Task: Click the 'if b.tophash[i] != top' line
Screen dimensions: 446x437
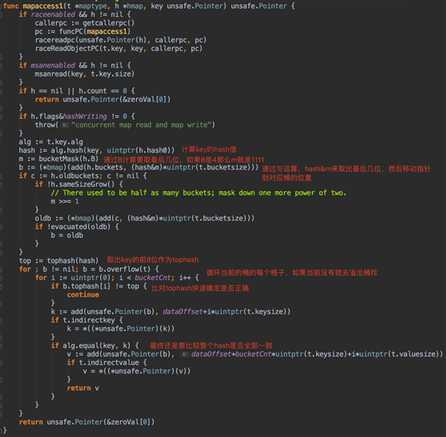Action: (x=99, y=286)
